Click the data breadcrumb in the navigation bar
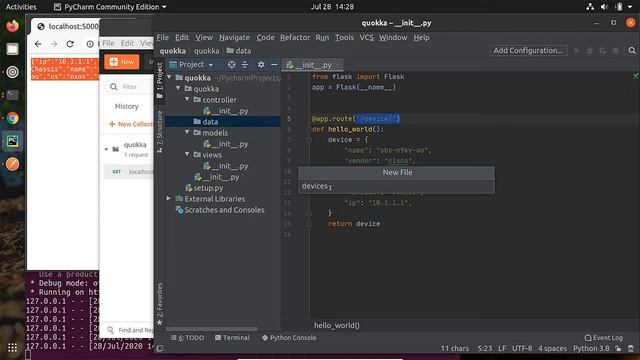This screenshot has height=360, width=640. 239,51
